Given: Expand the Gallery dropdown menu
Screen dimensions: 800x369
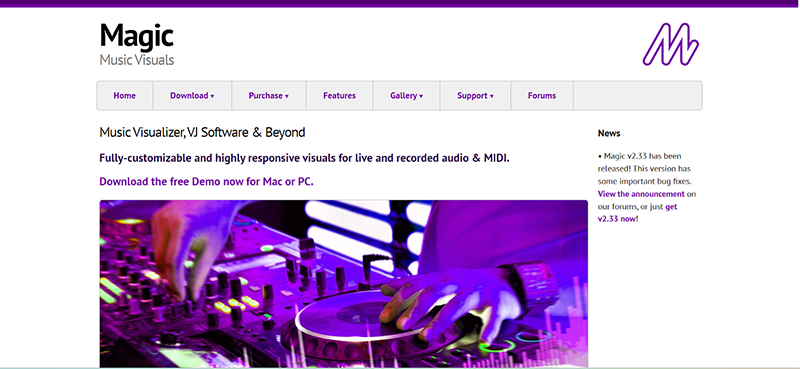Looking at the screenshot, I should pyautogui.click(x=406, y=95).
